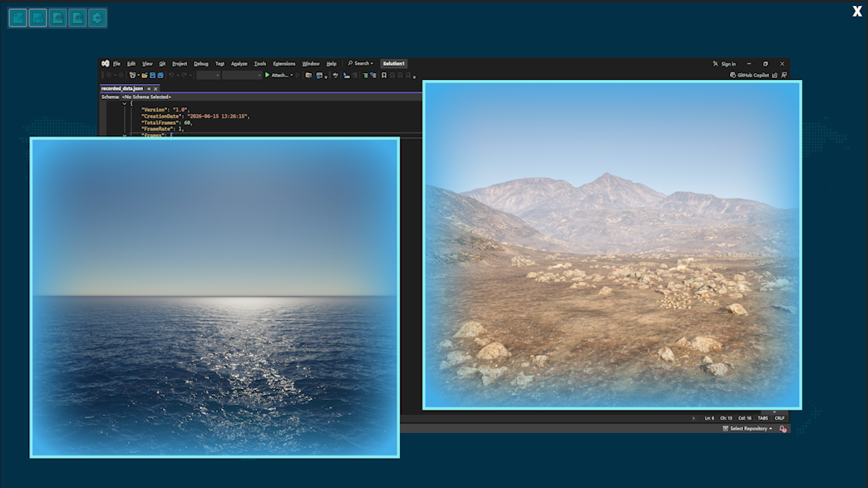Open the File menu in Visual Studio
Screen dimensions: 868x488
click(x=116, y=64)
